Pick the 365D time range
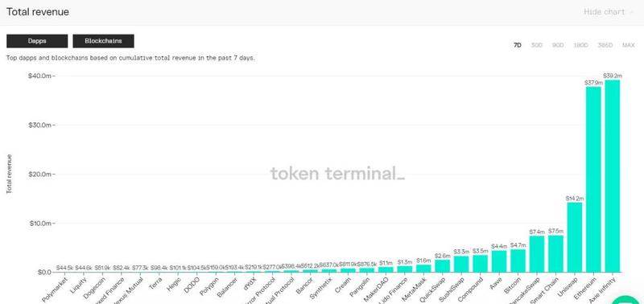Viewport: 644px width, 304px height. tap(605, 45)
